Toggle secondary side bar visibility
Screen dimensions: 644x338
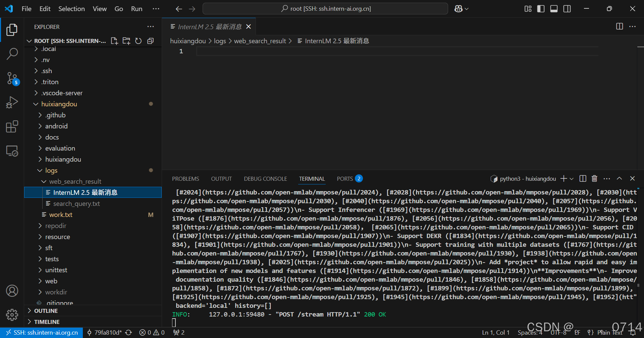(567, 9)
